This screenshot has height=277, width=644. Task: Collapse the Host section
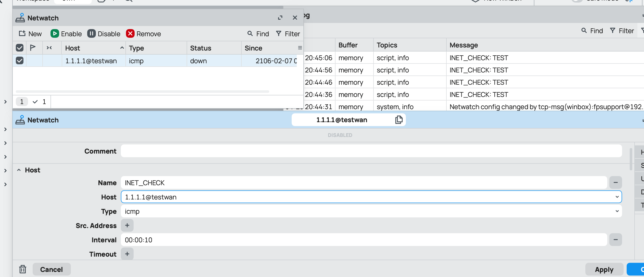[x=19, y=170]
